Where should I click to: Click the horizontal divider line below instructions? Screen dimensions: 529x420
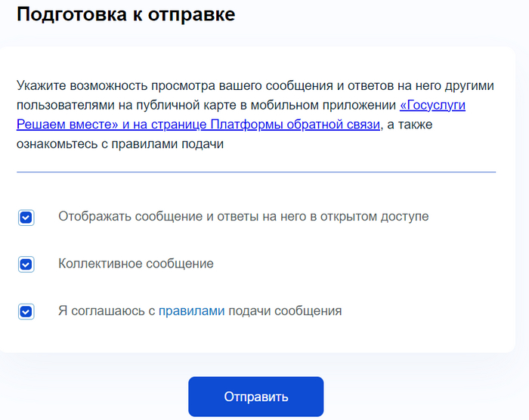pyautogui.click(x=256, y=172)
